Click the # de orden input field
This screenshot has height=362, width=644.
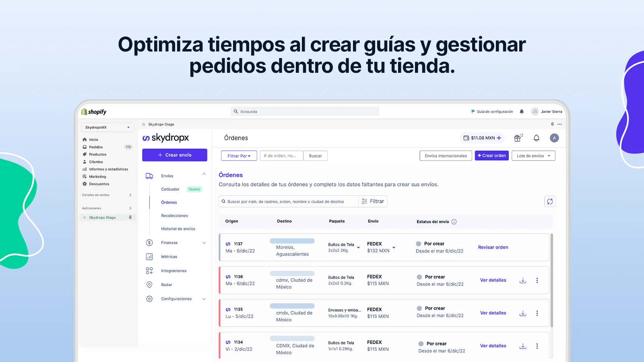[x=281, y=156]
